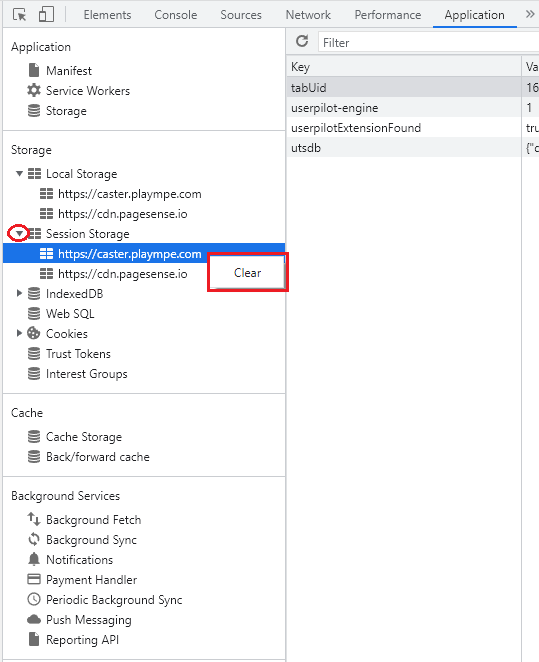Click the refresh storage icon
The height and width of the screenshot is (662, 539).
302,41
